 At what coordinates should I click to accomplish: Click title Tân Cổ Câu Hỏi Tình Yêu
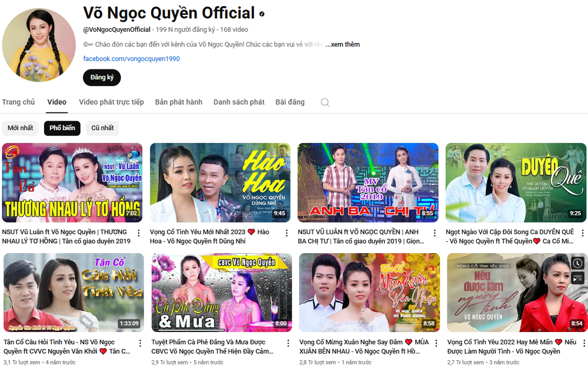pyautogui.click(x=67, y=347)
